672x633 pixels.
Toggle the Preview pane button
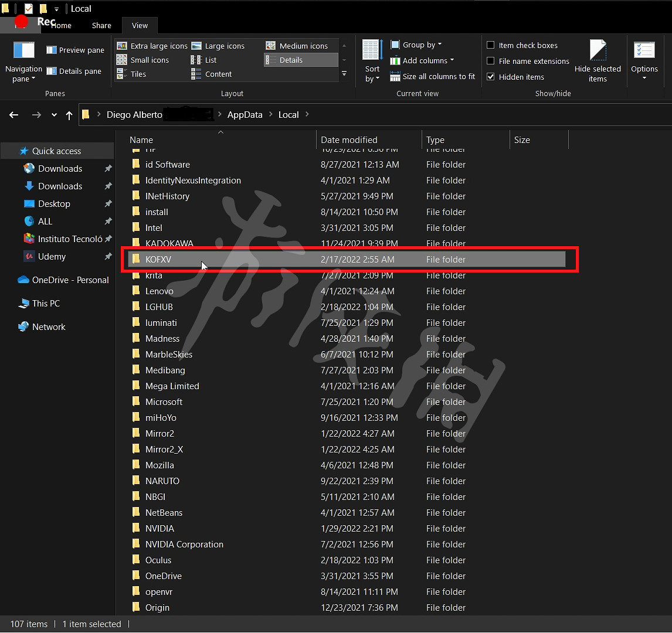(x=76, y=50)
